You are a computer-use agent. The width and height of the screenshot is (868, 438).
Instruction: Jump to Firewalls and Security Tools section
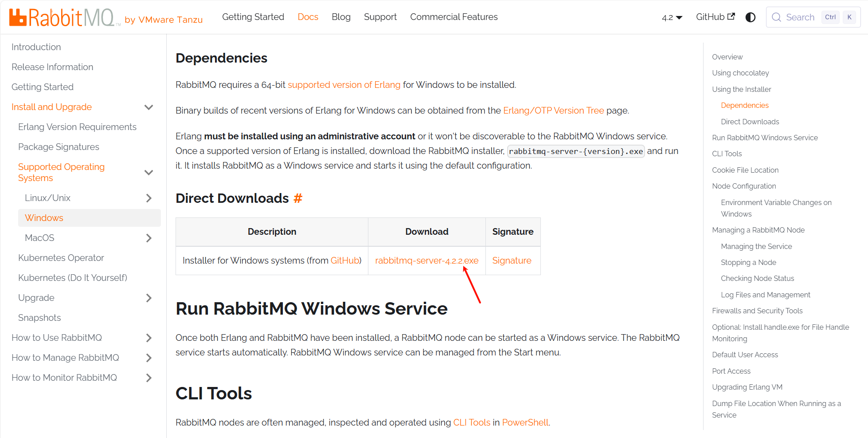point(758,311)
